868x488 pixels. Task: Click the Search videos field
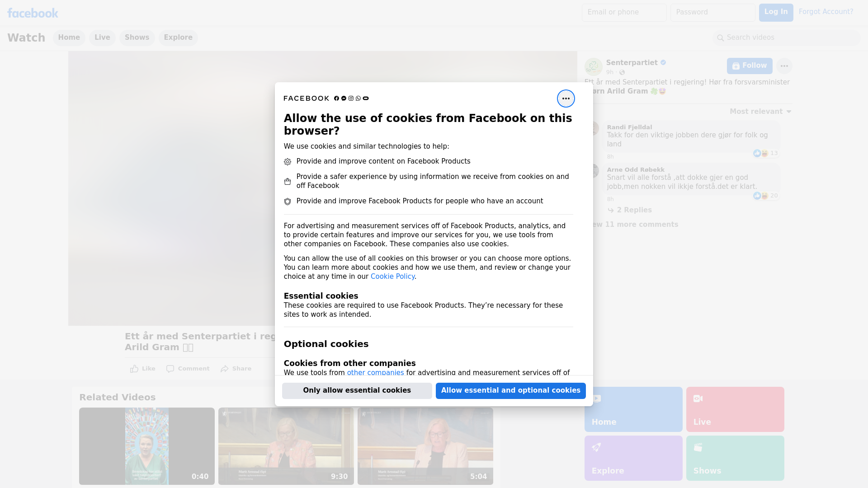pyautogui.click(x=787, y=38)
